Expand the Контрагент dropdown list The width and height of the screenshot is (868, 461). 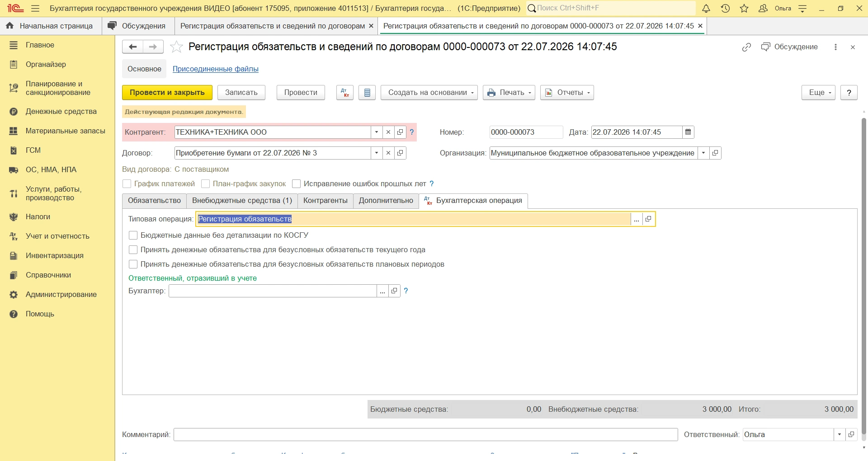[x=377, y=132]
